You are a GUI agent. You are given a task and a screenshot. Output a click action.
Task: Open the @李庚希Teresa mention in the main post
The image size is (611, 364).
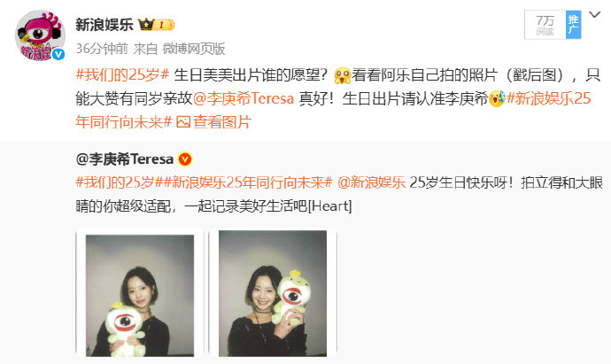pyautogui.click(x=244, y=98)
